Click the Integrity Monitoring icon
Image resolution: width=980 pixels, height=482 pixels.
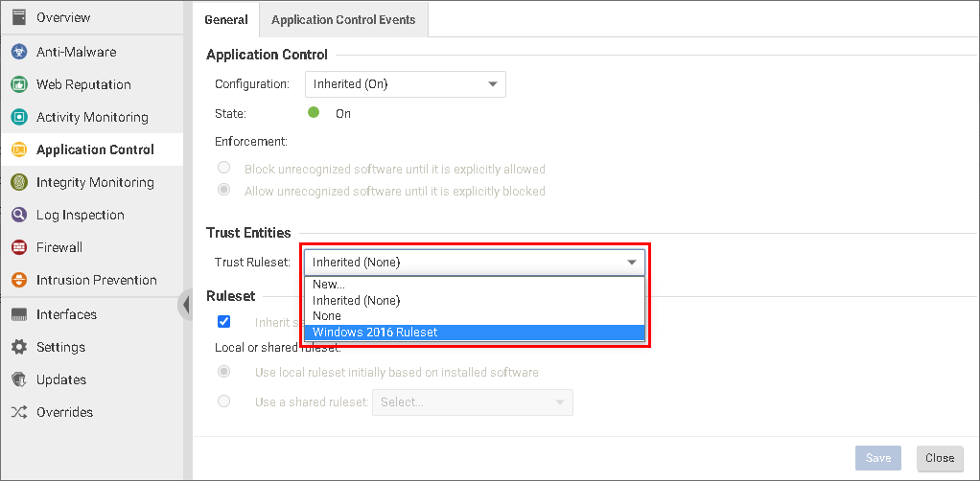18,182
